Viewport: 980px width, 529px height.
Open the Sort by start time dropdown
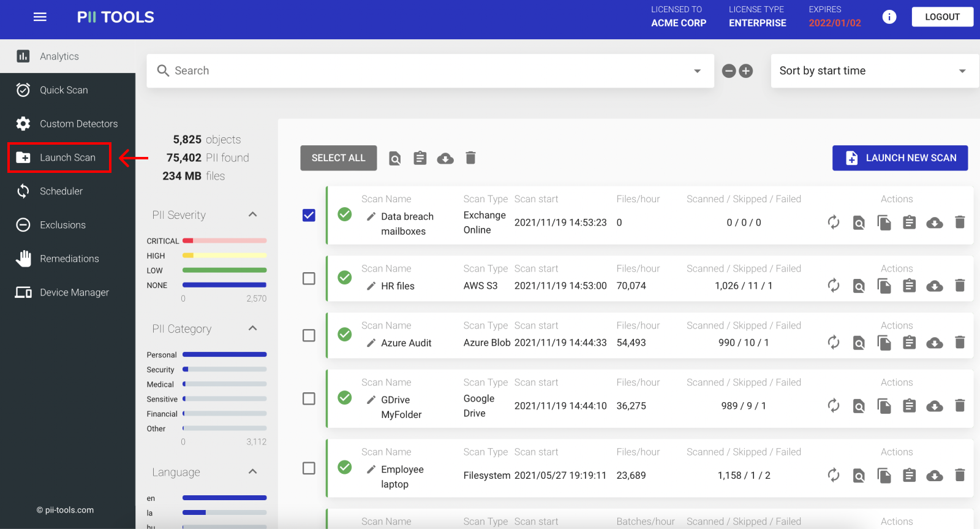(875, 71)
